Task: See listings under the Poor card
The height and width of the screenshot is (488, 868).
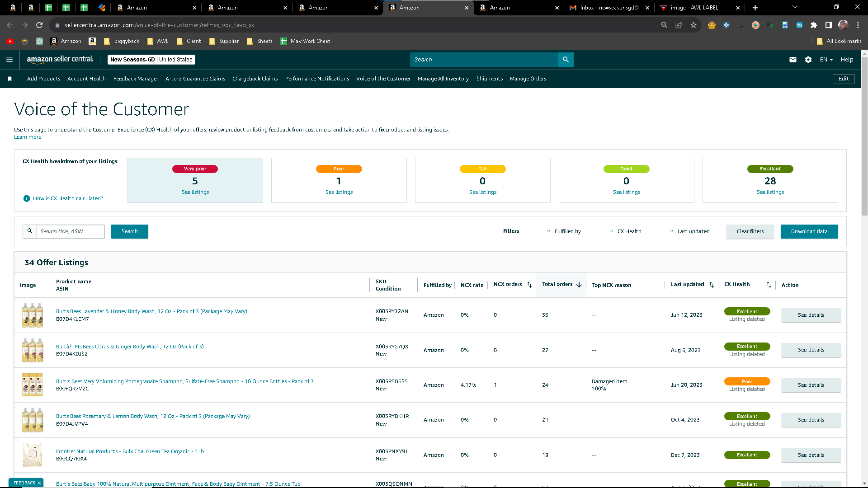Action: (x=339, y=192)
